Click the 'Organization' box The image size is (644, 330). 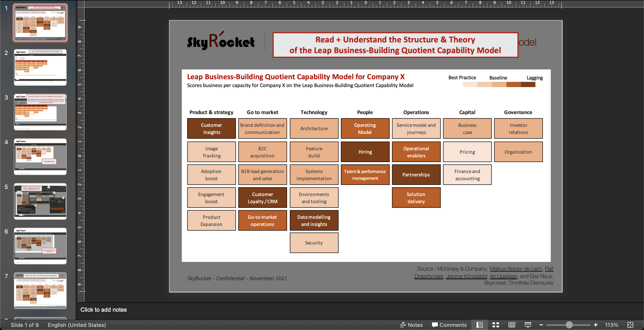click(519, 152)
